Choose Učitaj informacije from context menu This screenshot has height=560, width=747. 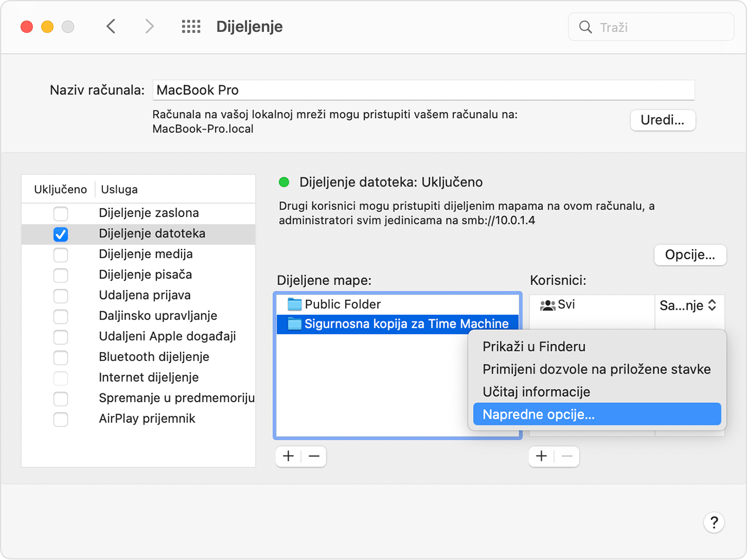597,392
